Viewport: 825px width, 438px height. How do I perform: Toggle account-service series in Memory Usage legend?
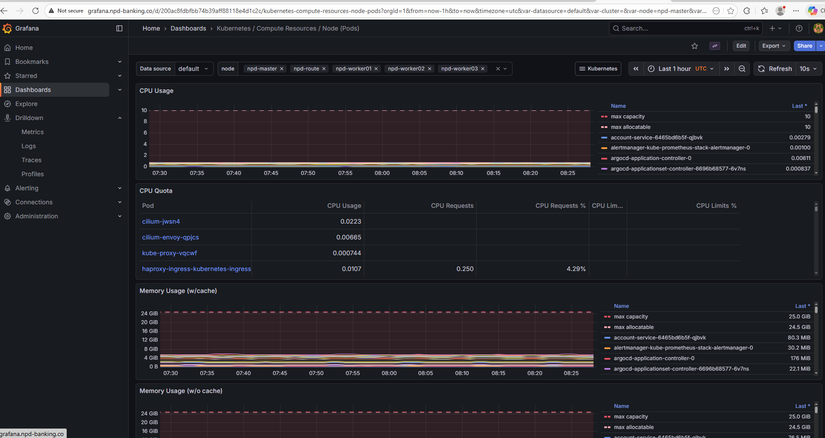pos(658,338)
